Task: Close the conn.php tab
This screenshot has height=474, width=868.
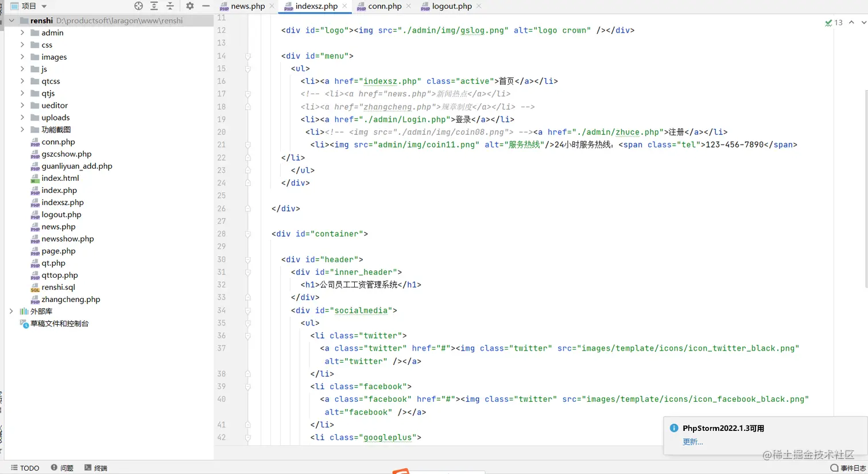Action: (x=409, y=6)
